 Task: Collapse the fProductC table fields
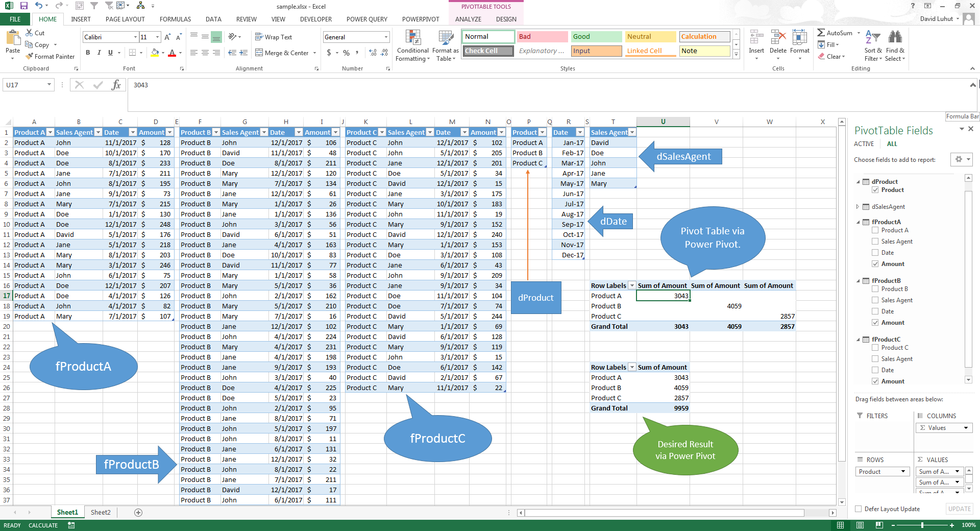pos(858,340)
